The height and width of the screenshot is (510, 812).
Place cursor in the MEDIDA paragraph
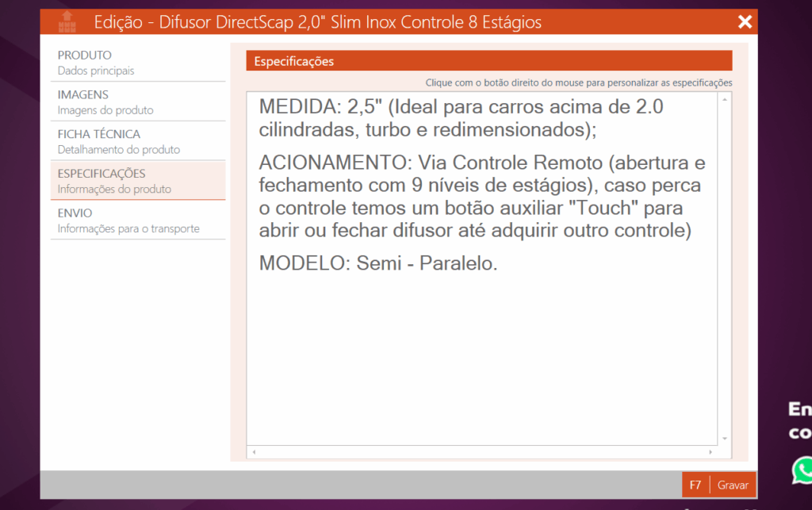tap(460, 117)
